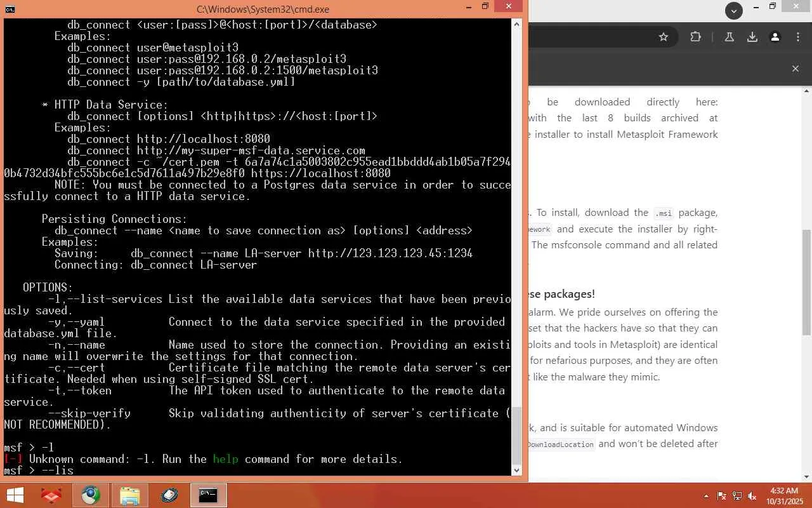This screenshot has width=812, height=508.
Task: Click the 'OPTIONS:' heading in the console
Action: [48, 288]
